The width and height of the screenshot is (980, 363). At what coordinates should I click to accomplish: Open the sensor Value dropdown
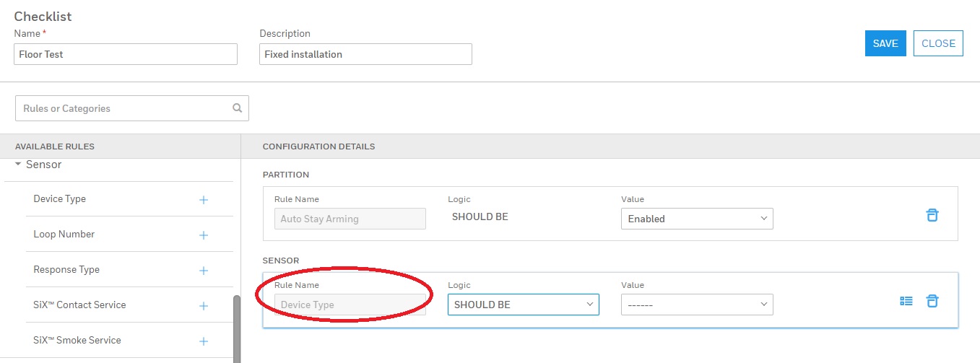(x=696, y=305)
